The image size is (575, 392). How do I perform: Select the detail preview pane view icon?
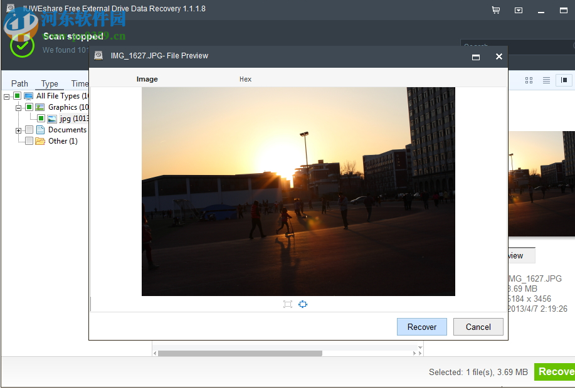coord(564,80)
